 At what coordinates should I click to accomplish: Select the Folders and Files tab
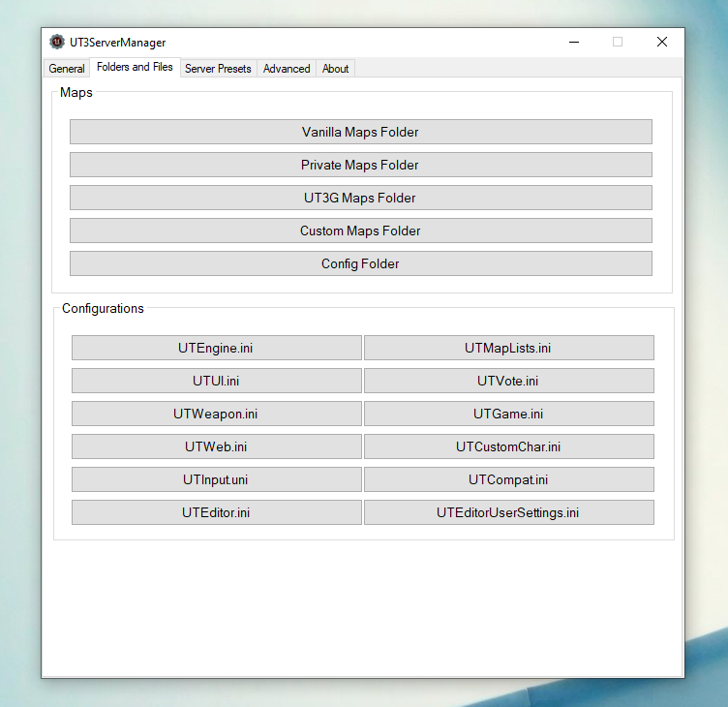click(x=135, y=68)
